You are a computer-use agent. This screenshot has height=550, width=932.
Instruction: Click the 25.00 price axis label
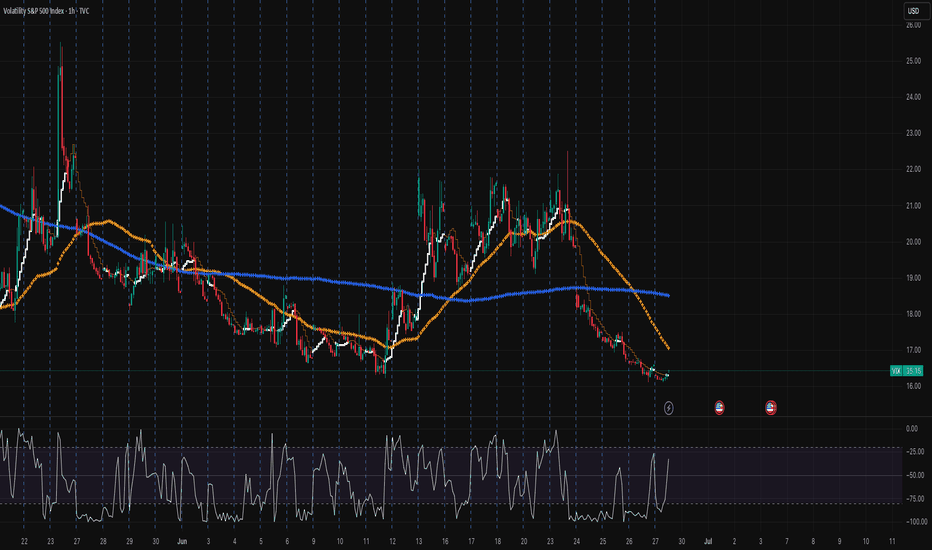point(913,61)
